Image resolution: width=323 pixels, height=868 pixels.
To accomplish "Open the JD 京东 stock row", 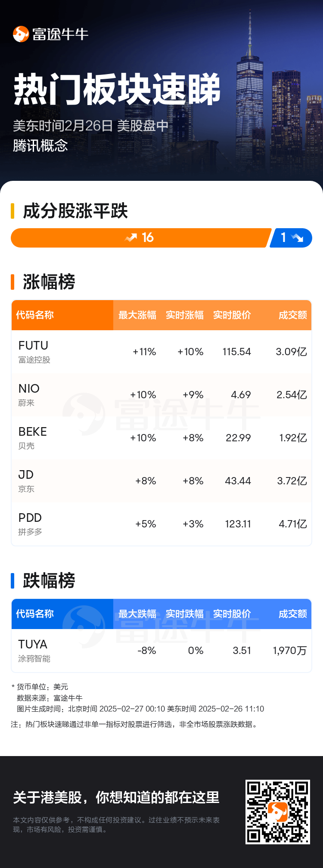I will click(x=161, y=481).
